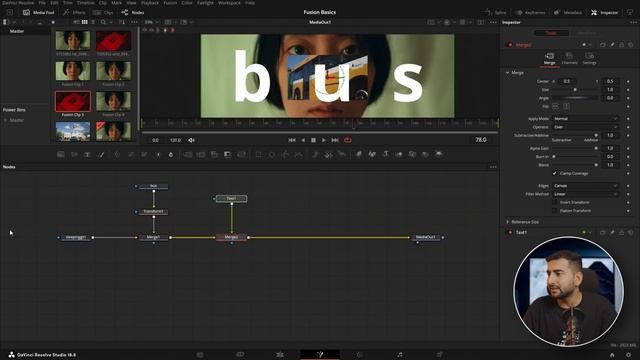Add a Blur node from toolbar
Viewport: 640px width, 360px height.
(x=171, y=154)
